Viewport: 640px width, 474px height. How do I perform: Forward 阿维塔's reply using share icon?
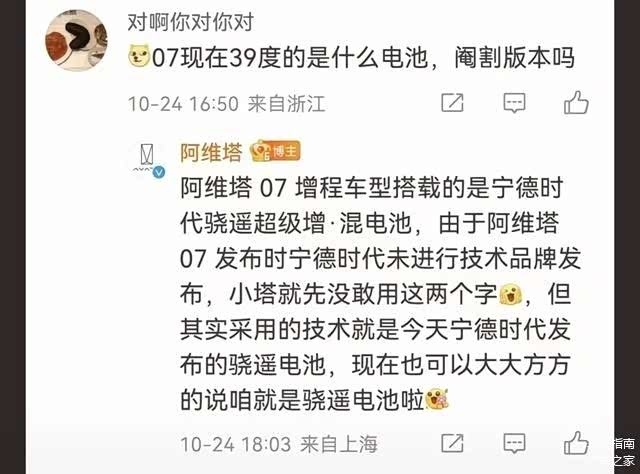coord(452,443)
